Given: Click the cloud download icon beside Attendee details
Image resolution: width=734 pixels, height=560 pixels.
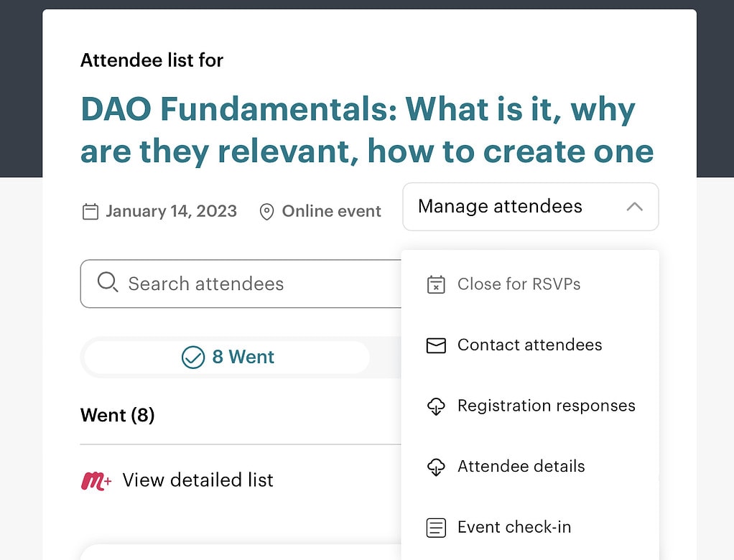Looking at the screenshot, I should tap(436, 467).
